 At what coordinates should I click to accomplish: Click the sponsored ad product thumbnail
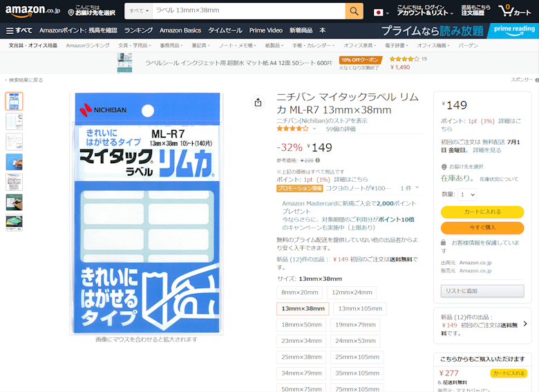click(124, 63)
